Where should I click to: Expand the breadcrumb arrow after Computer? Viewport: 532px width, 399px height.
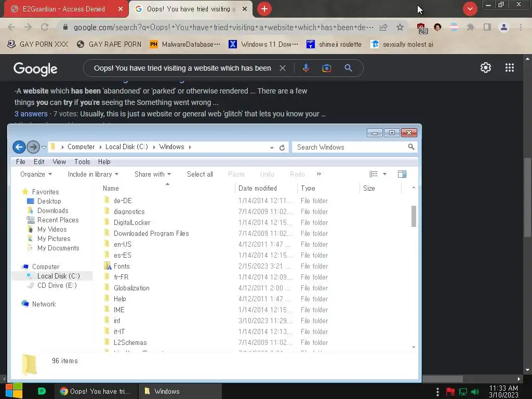[100, 147]
